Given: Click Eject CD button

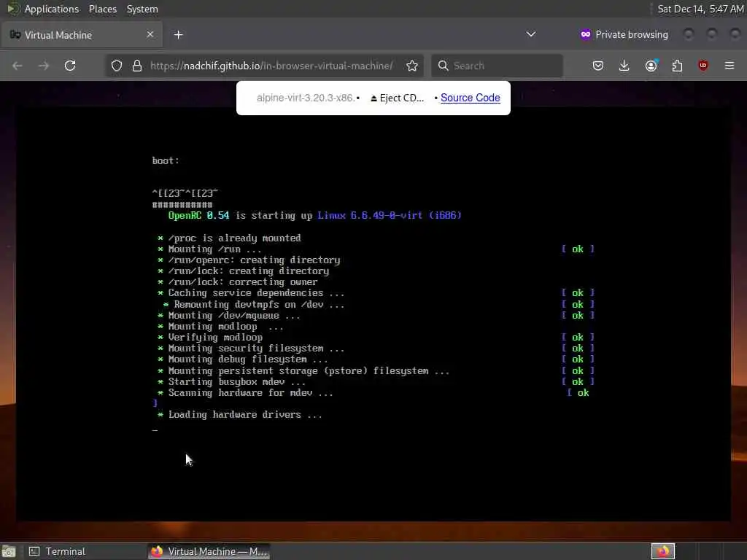Looking at the screenshot, I should coord(398,98).
